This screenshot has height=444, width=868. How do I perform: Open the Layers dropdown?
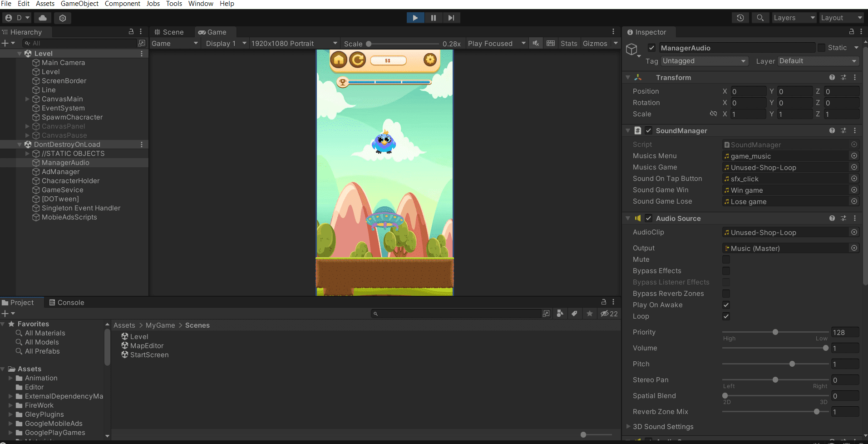tap(794, 18)
